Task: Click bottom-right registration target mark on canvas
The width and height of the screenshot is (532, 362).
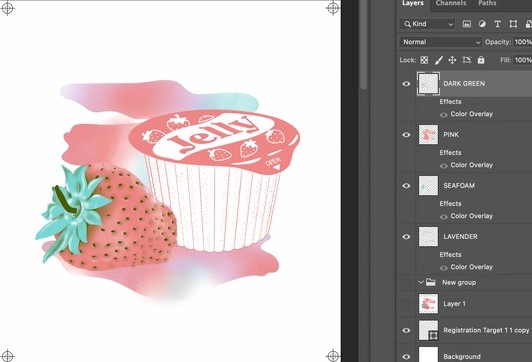Action: click(333, 356)
